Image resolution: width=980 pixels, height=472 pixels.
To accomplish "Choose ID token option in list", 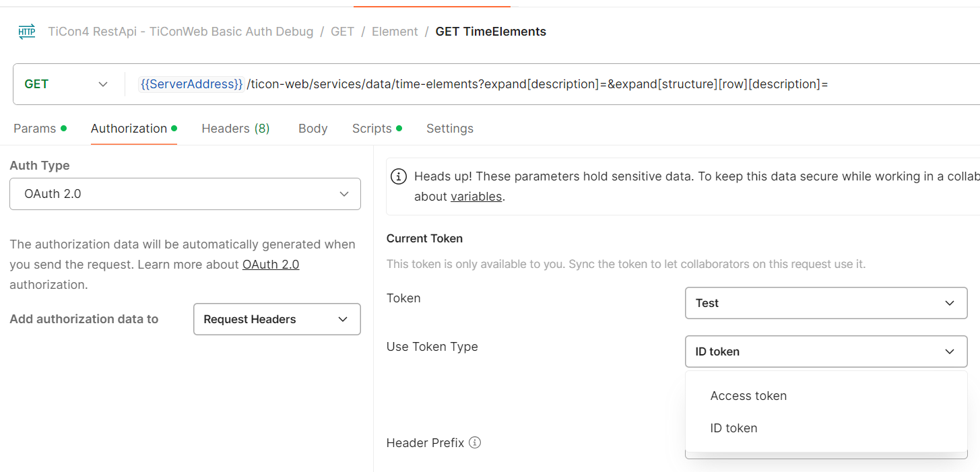I will tap(733, 428).
